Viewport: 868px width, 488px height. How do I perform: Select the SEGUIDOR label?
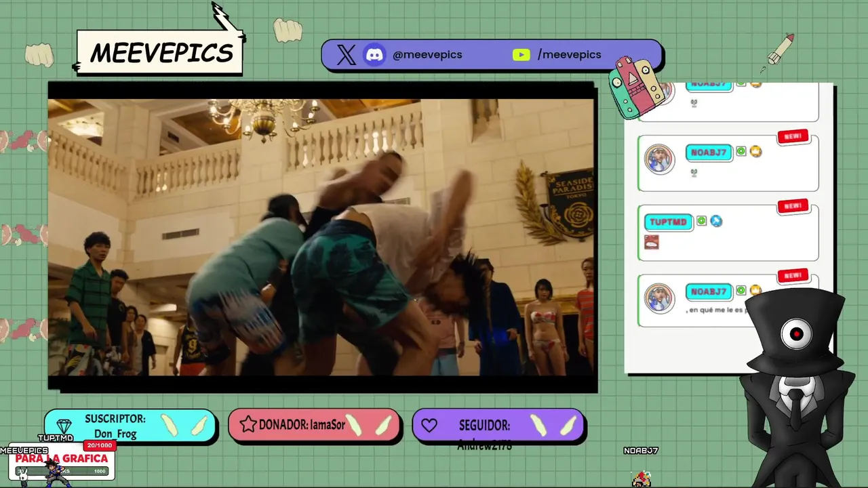(x=484, y=426)
